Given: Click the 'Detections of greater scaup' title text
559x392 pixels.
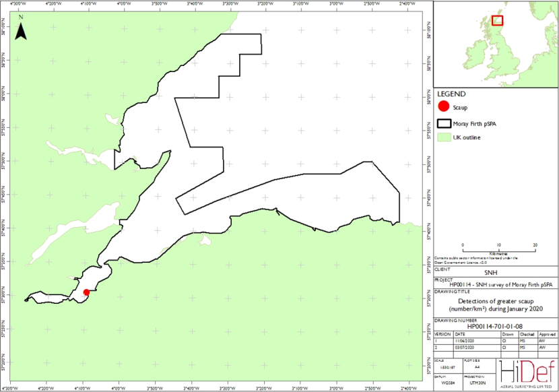Looking at the screenshot, I should tap(496, 301).
